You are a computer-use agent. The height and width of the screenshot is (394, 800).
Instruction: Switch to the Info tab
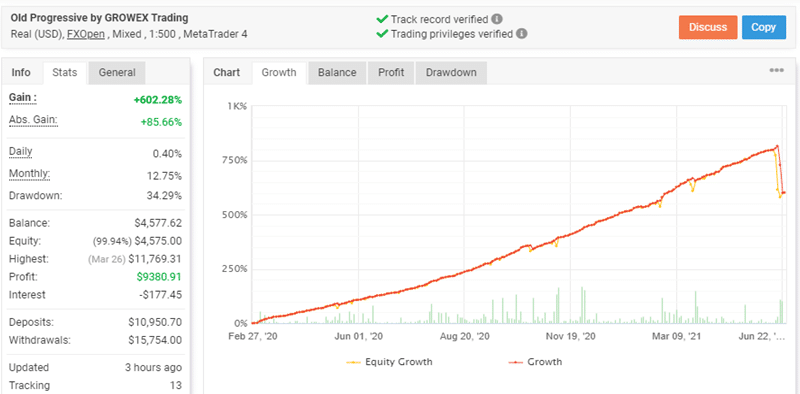coord(21,72)
